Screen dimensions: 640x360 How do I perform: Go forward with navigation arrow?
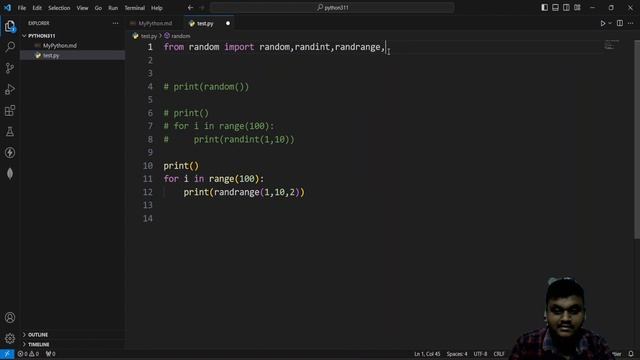202,7
